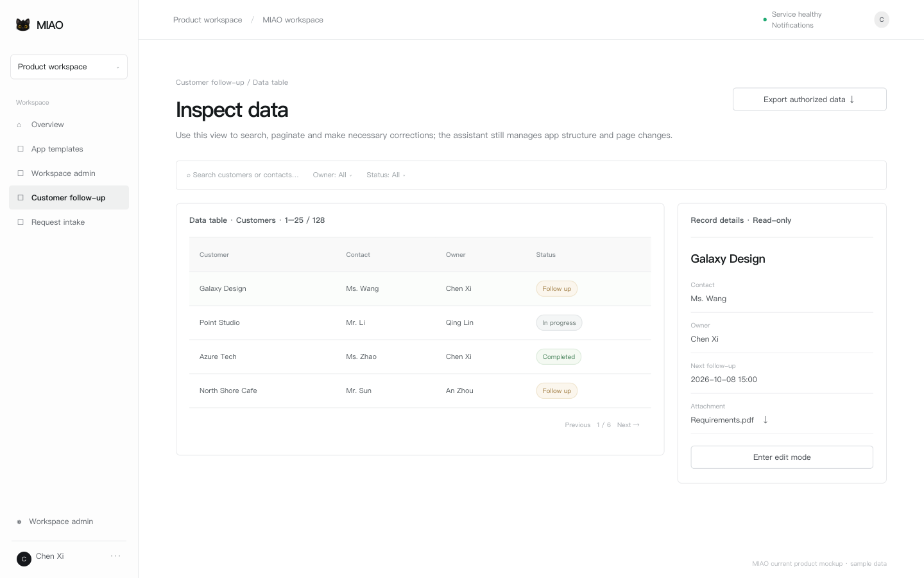Click the Previous page link

pos(577,425)
